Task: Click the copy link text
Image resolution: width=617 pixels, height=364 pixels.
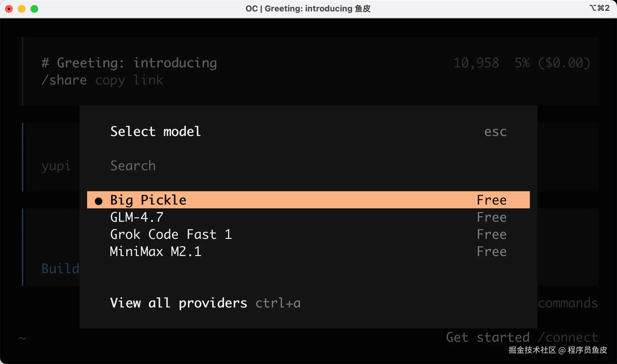Action: (x=129, y=80)
